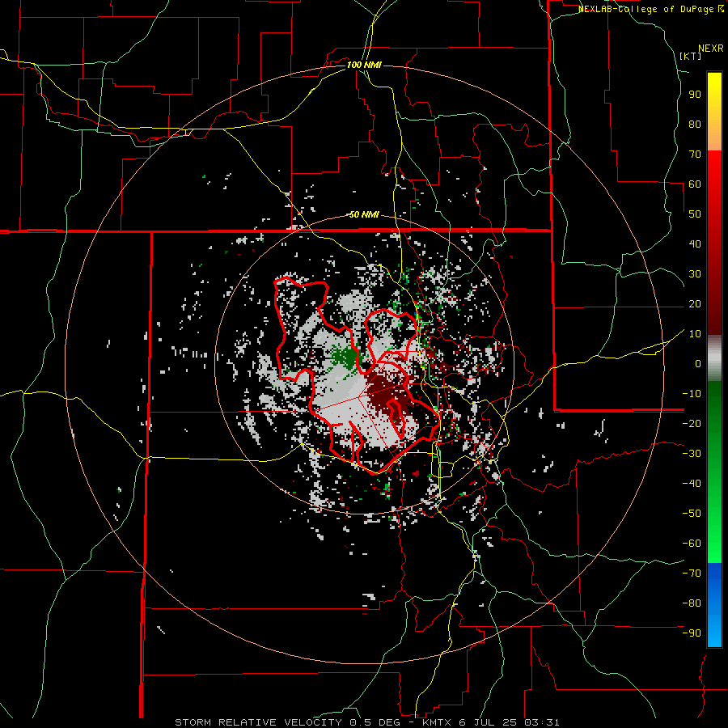
Task: Select the 20 tick label on the scale
Action: [695, 303]
